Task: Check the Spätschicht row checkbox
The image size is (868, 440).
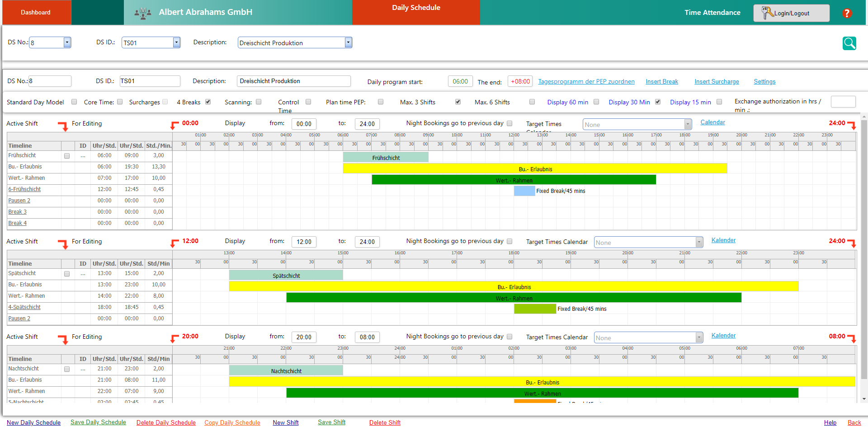Action: coord(67,274)
